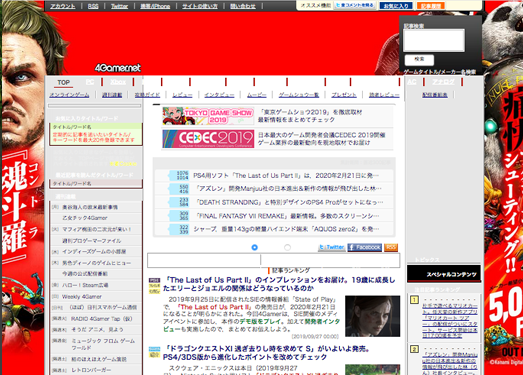Open the プレゼント sub-menu link
The width and height of the screenshot is (523, 375).
344,95
